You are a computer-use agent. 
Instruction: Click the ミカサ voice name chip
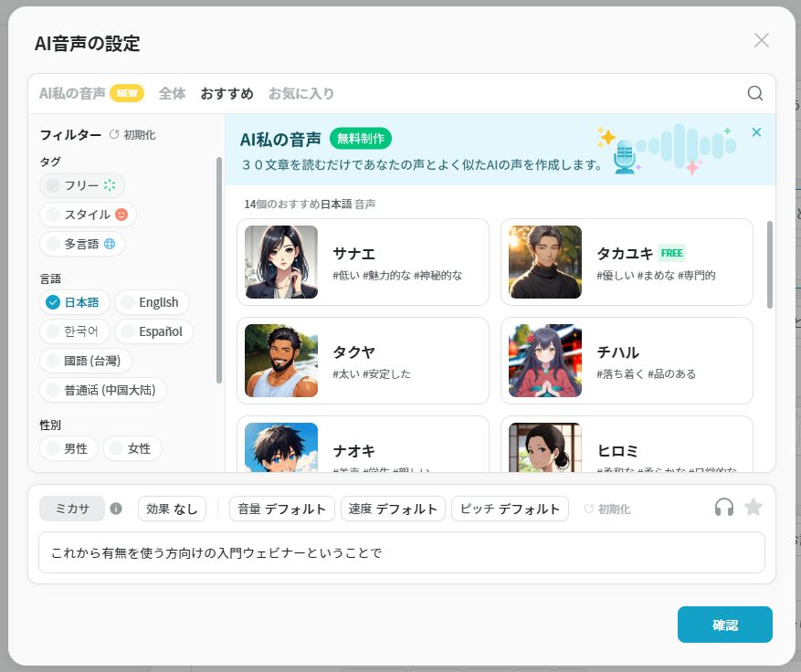click(72, 509)
